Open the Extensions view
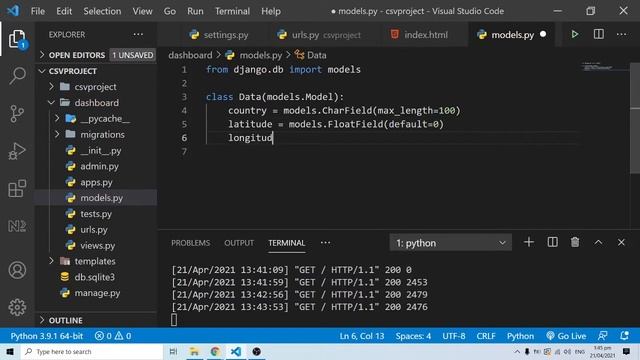Screen dimensions: 640x360 [x=17, y=188]
